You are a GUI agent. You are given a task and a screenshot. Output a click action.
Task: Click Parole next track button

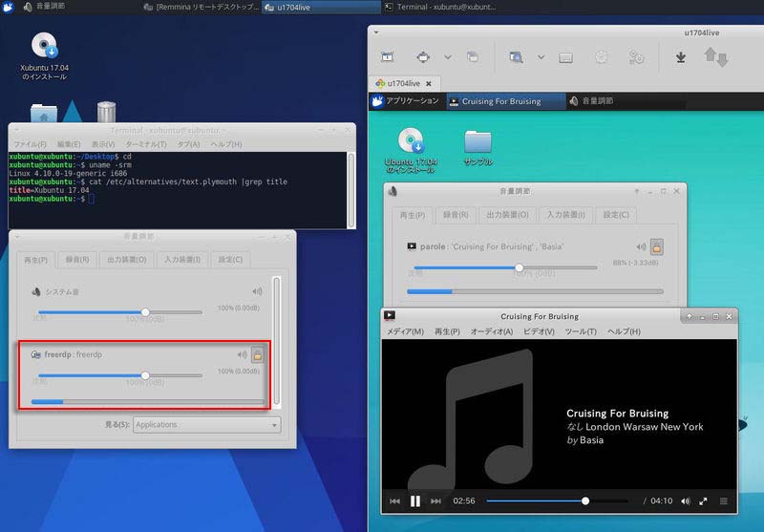point(435,500)
